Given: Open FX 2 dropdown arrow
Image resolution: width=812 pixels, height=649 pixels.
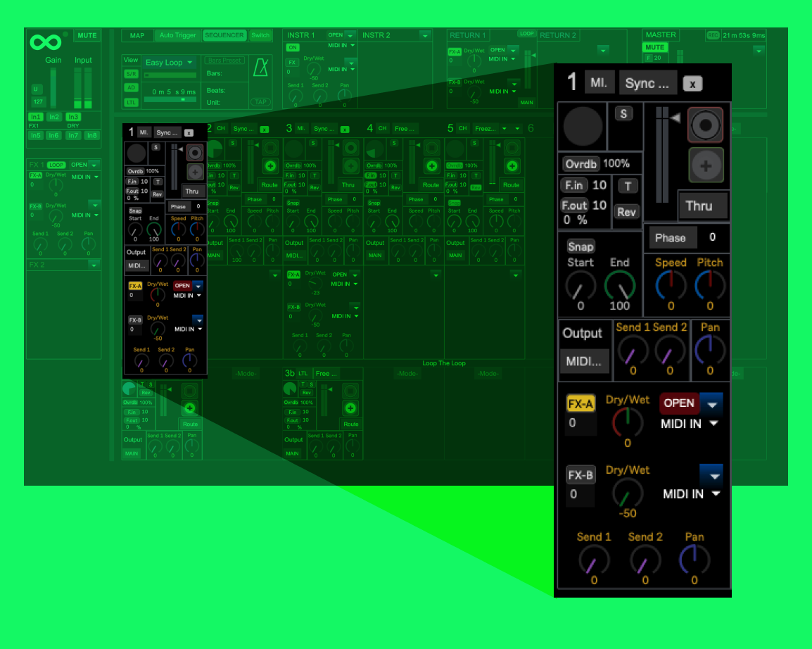Looking at the screenshot, I should (94, 265).
